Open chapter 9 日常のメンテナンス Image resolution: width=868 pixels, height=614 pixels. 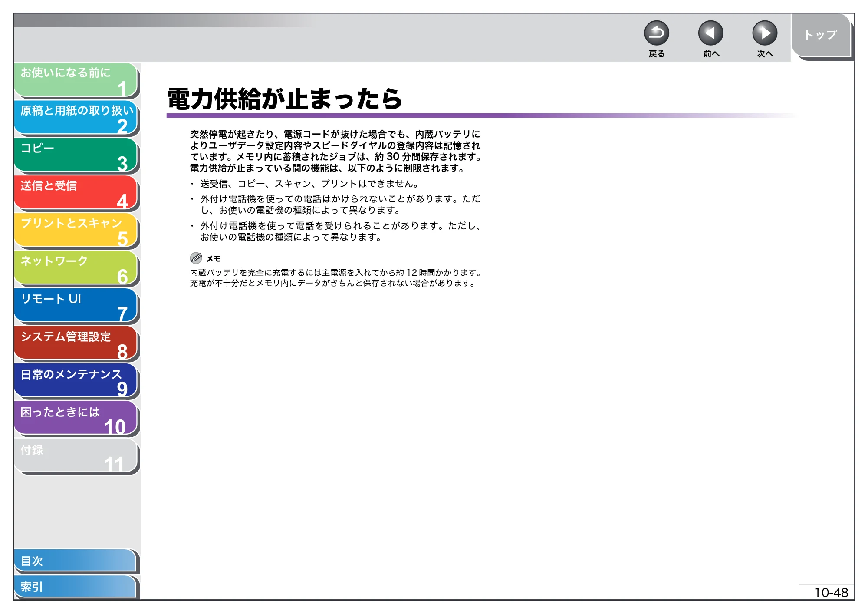[x=76, y=381]
